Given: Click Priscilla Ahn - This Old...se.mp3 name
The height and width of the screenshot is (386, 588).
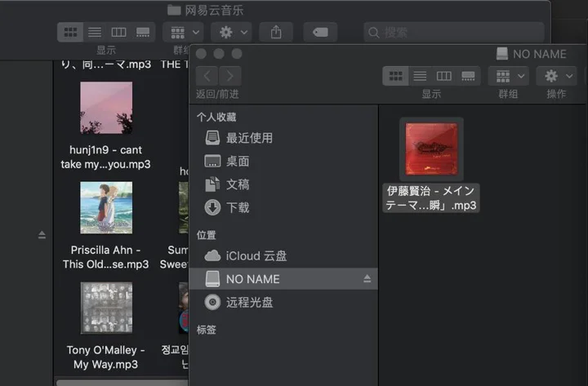Looking at the screenshot, I should [x=105, y=257].
